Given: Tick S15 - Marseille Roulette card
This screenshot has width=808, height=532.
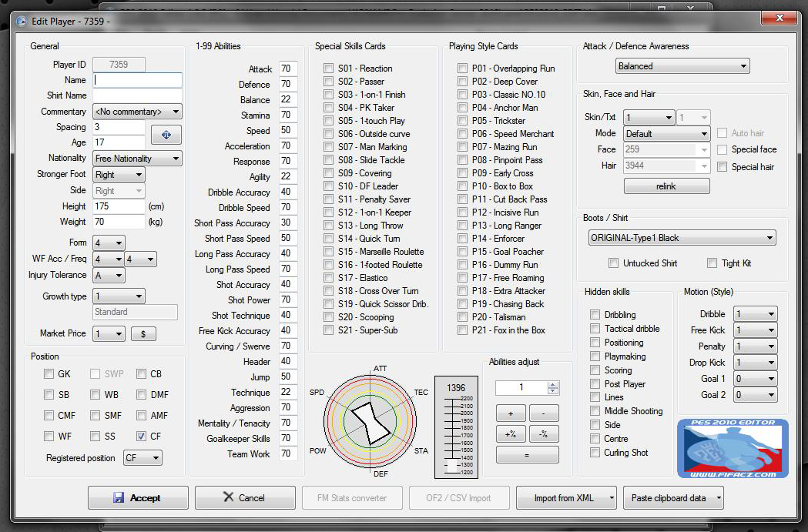Looking at the screenshot, I should tap(328, 251).
